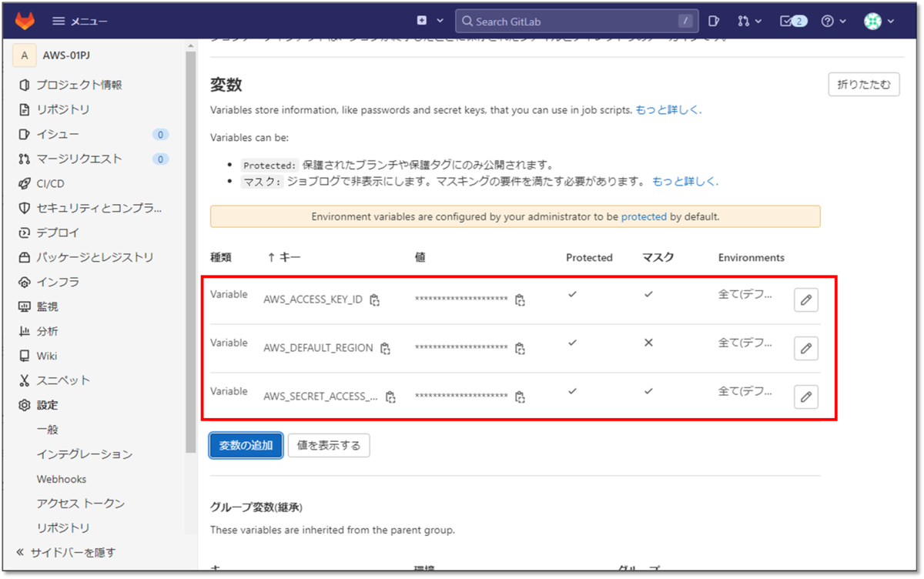Image resolution: width=924 pixels, height=579 pixels.
Task: Copy the AWS_ACCESS_KEY_ID key name via clipboard icon
Action: [374, 300]
